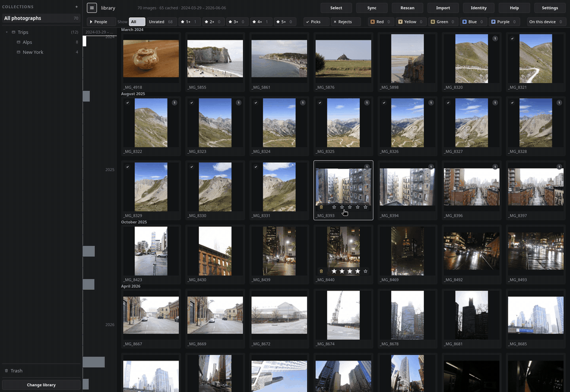The image size is (570, 392).
Task: Select the All photographs collection
Action: click(x=41, y=18)
